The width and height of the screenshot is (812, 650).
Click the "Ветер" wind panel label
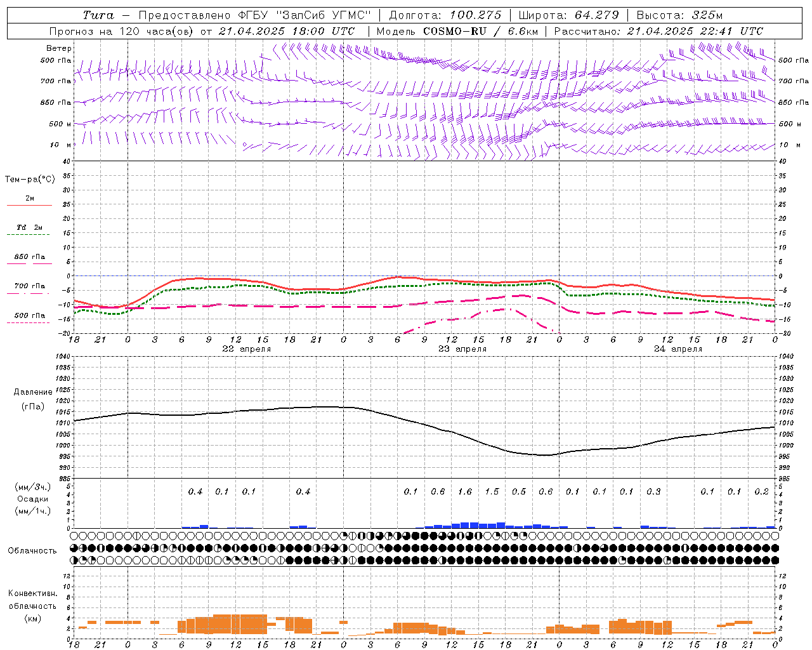click(x=59, y=48)
